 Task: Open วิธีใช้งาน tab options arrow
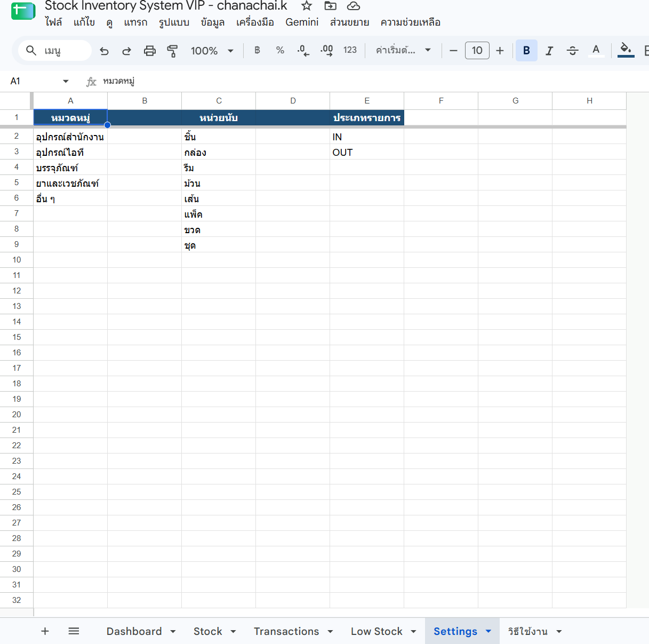(x=559, y=632)
